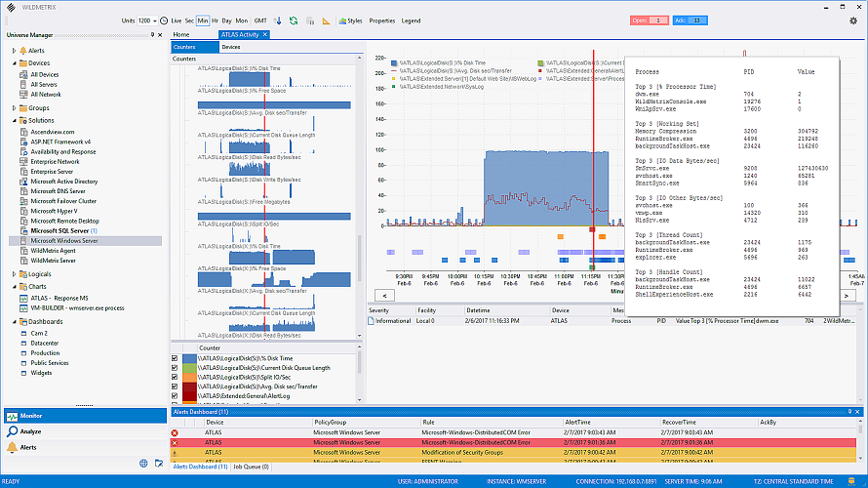Viewport: 868px width, 488px height.
Task: Switch to the Devices tab
Action: click(231, 47)
